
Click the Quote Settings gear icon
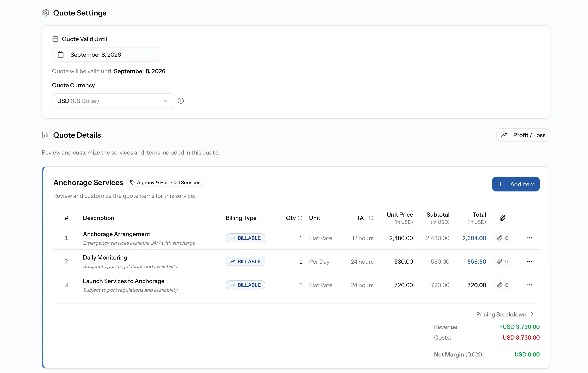click(46, 13)
